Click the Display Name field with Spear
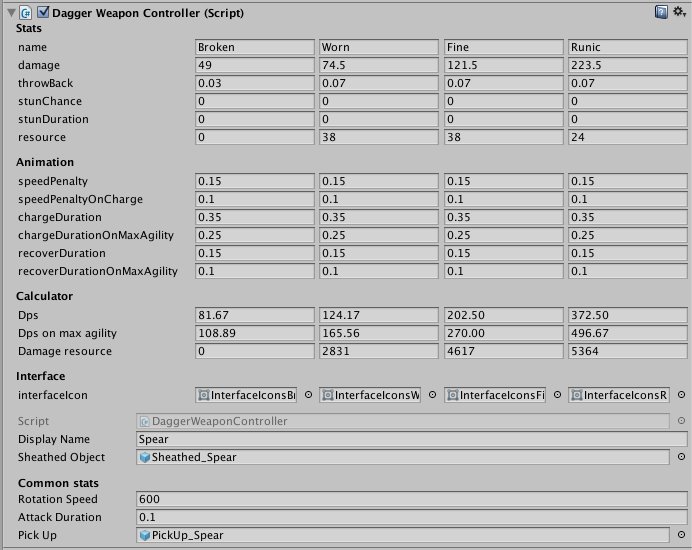 tap(412, 439)
